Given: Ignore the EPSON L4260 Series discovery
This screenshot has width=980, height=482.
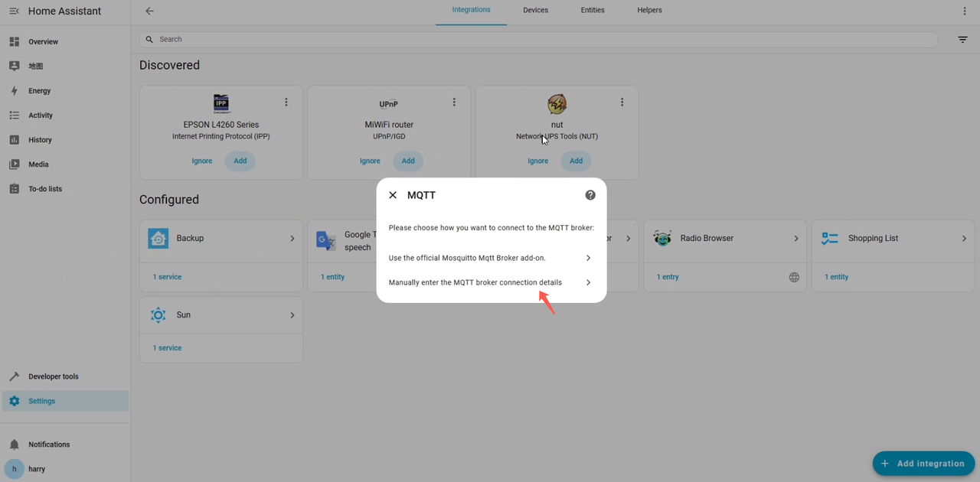Looking at the screenshot, I should pos(202,161).
